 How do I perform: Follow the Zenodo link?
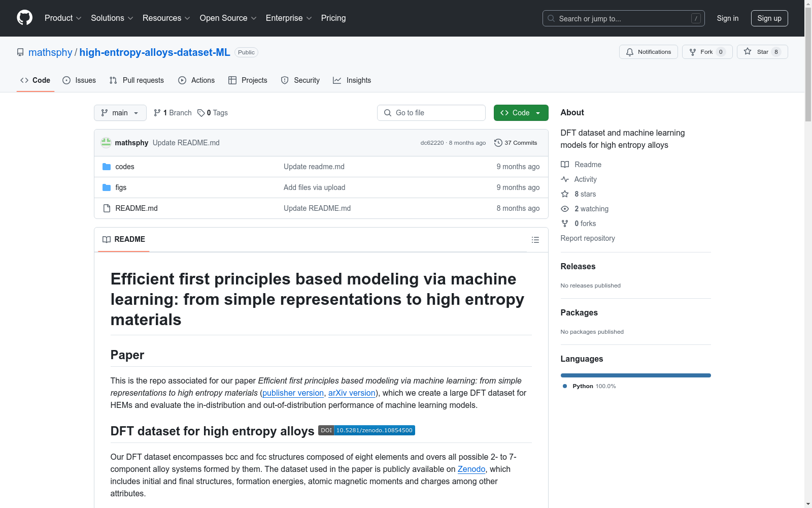point(471,469)
